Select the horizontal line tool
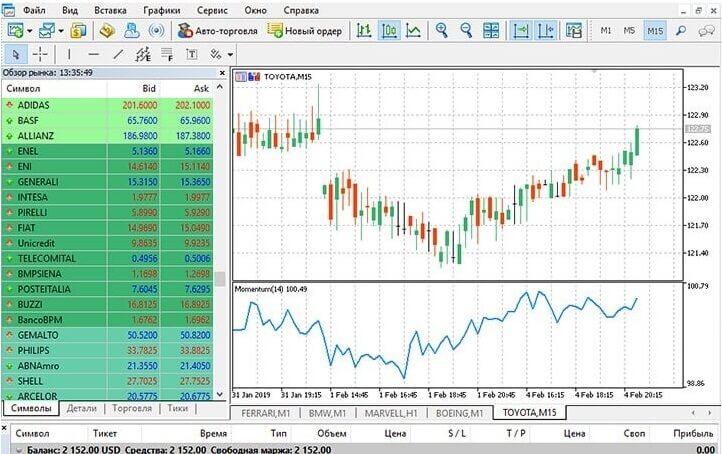722x454 pixels. 93,55
